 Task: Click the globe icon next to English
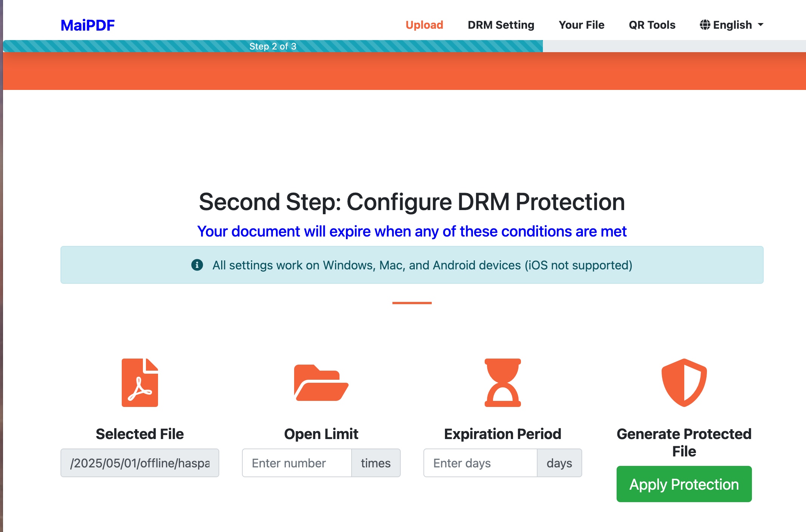tap(705, 25)
